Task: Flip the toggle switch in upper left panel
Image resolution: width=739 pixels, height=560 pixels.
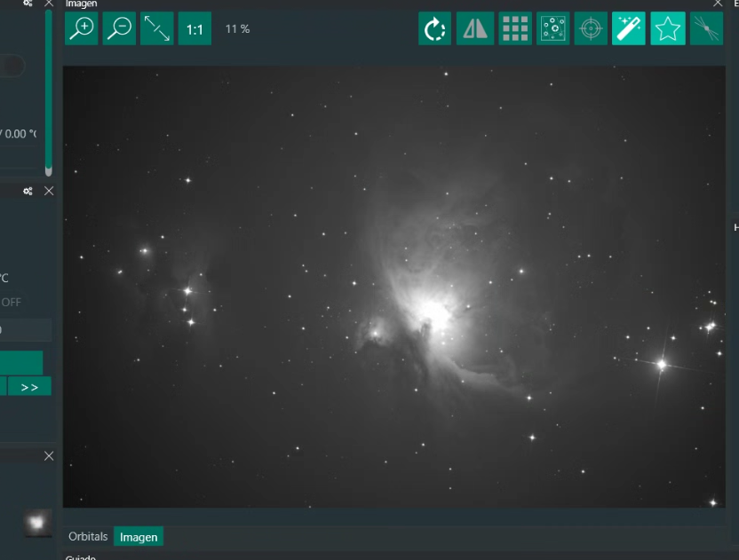Action: [x=12, y=66]
